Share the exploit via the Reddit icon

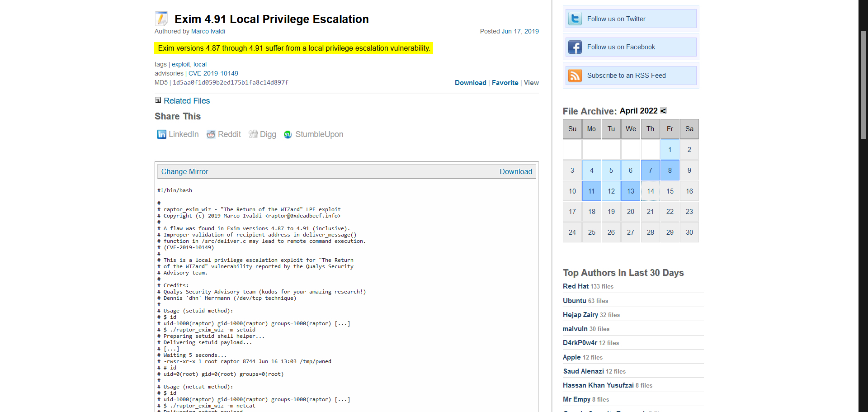(211, 134)
